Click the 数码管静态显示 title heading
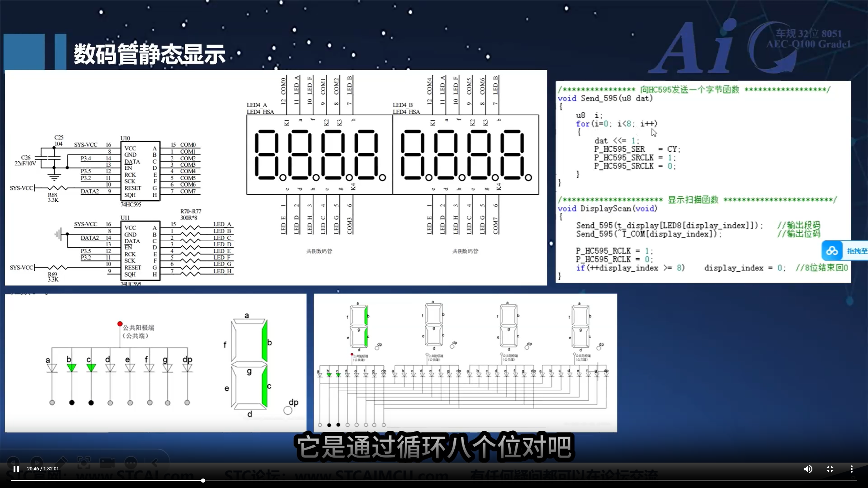Viewport: 868px width, 488px height. pyautogui.click(x=149, y=53)
